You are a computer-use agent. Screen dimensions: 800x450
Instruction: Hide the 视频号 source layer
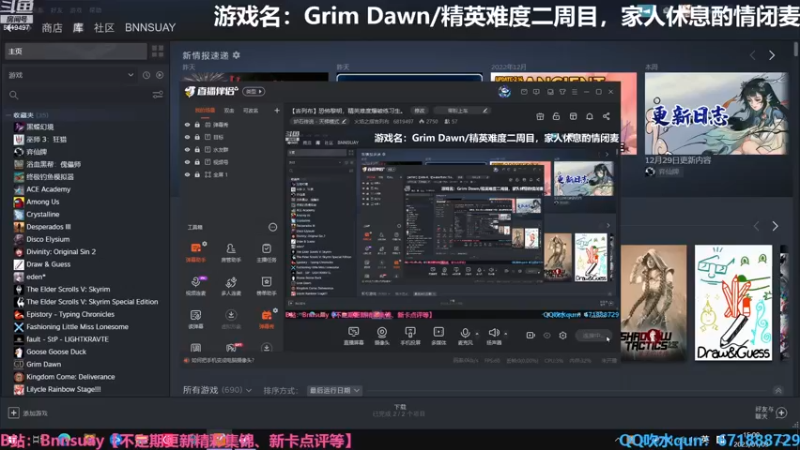click(x=187, y=162)
